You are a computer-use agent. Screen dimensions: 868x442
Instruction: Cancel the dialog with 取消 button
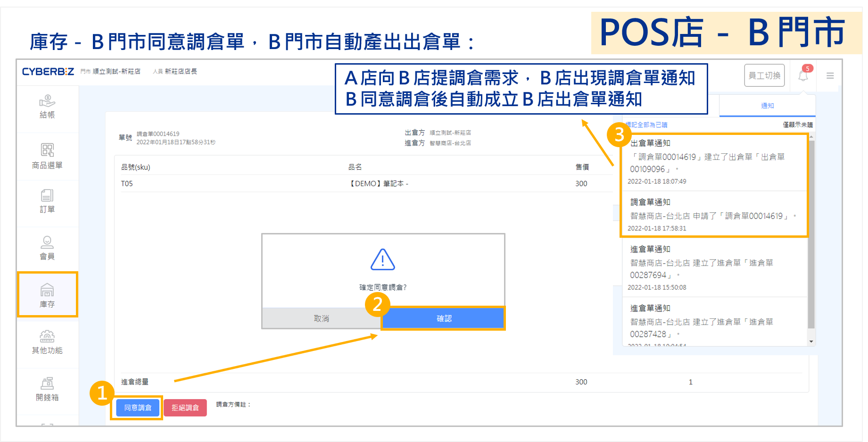pyautogui.click(x=322, y=318)
